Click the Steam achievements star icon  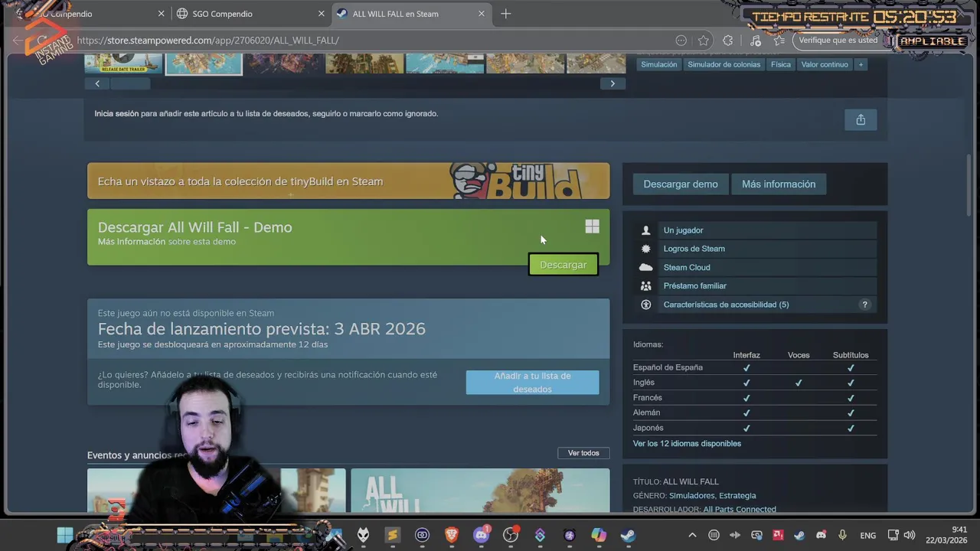click(x=646, y=249)
